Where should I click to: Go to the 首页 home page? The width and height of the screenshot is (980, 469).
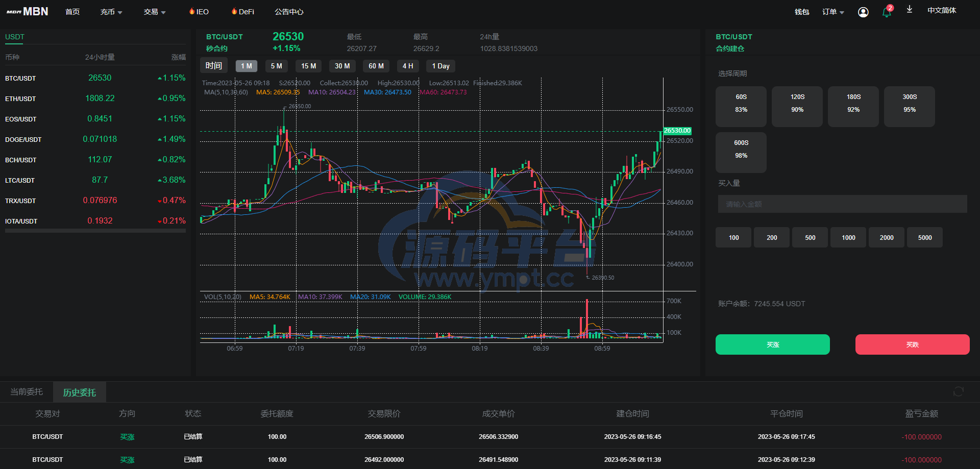click(72, 12)
